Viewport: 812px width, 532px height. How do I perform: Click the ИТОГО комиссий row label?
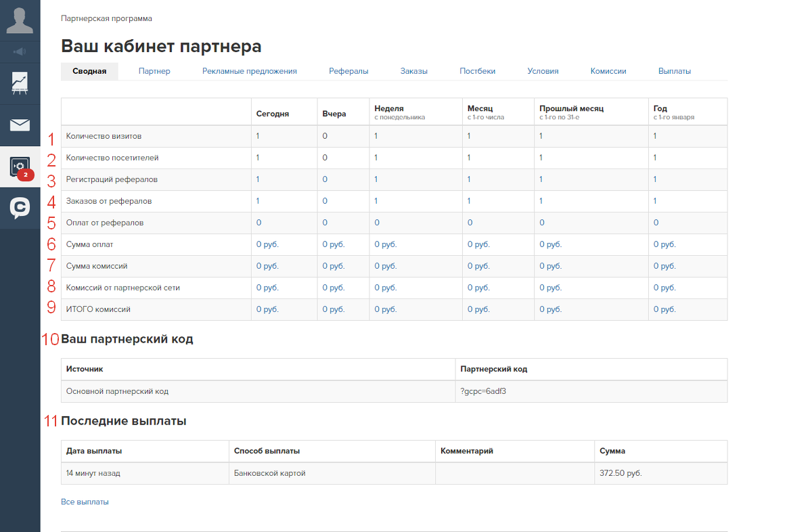click(x=98, y=309)
